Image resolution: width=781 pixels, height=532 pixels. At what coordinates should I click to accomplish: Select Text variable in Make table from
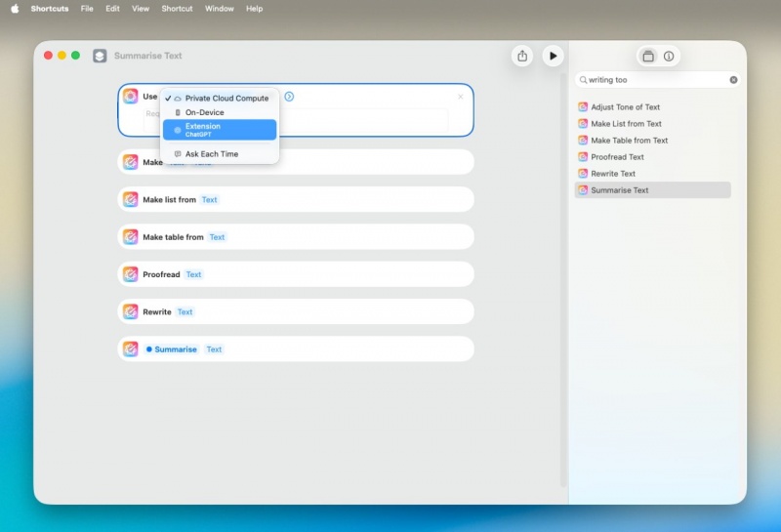coord(217,237)
